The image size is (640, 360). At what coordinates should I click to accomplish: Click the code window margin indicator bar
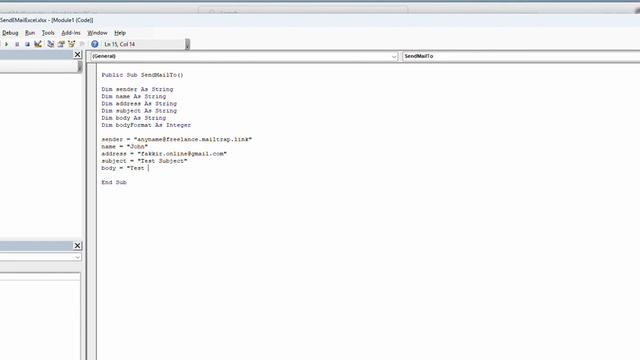tap(92, 211)
